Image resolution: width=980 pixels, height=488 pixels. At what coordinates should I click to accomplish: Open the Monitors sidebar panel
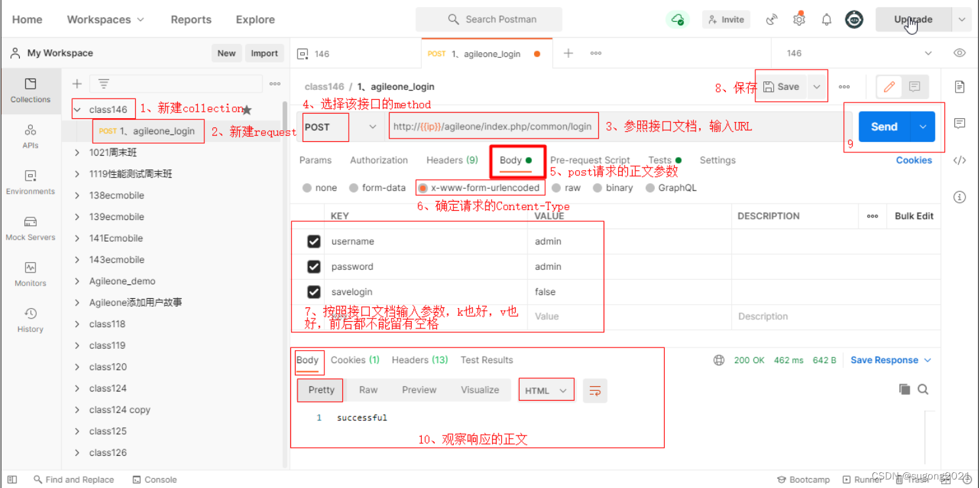[x=30, y=274]
